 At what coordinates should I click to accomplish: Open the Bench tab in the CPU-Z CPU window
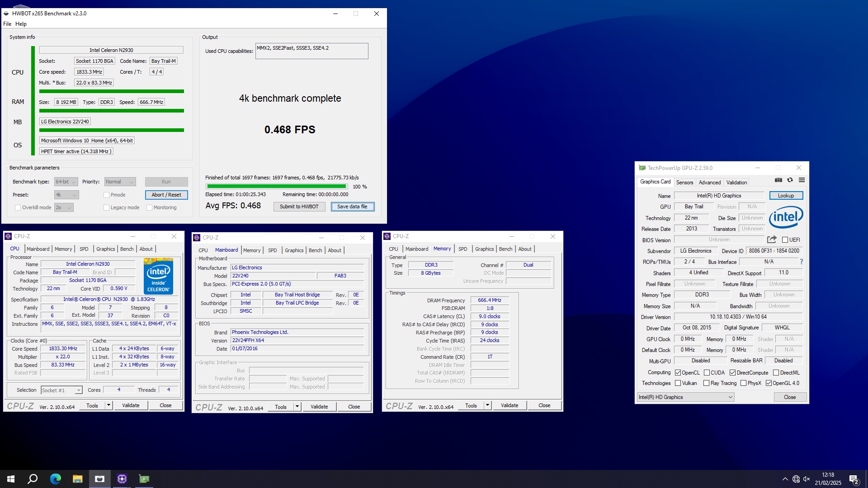[127, 249]
